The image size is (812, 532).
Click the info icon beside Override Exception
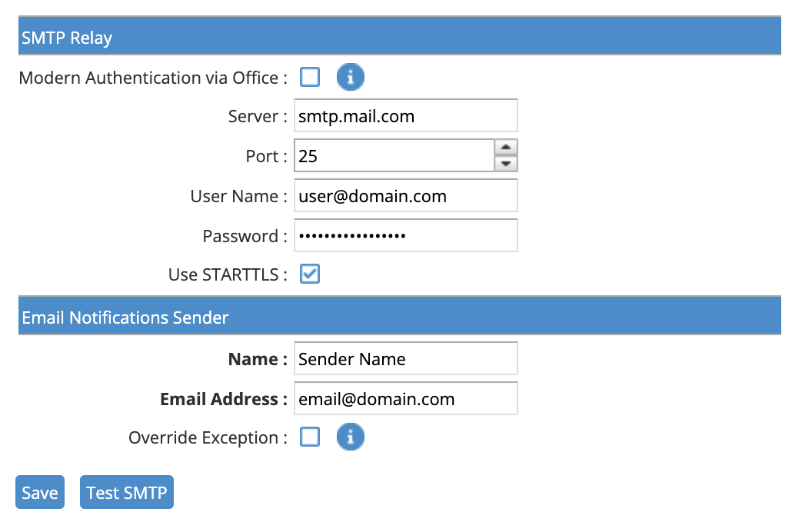[351, 437]
